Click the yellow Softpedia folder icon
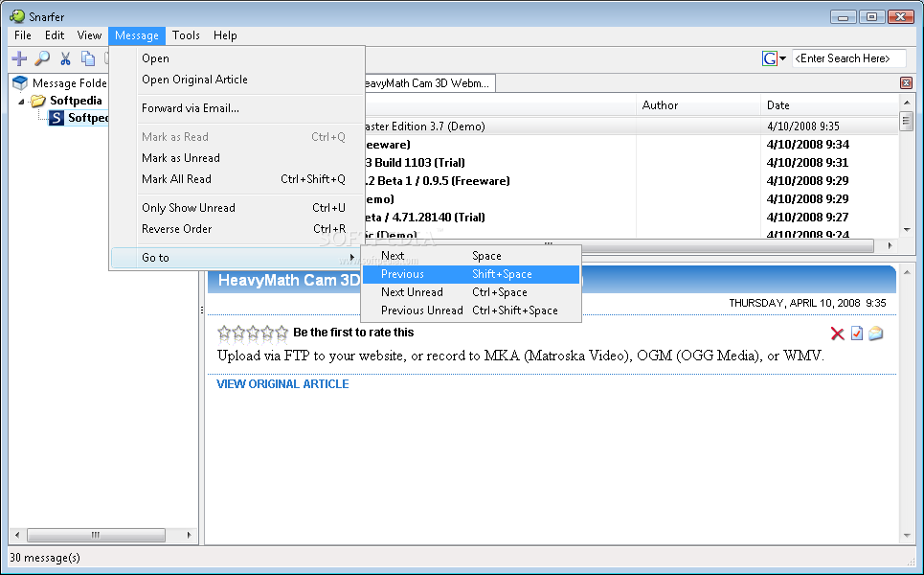Viewport: 924px width, 575px height. pyautogui.click(x=38, y=101)
